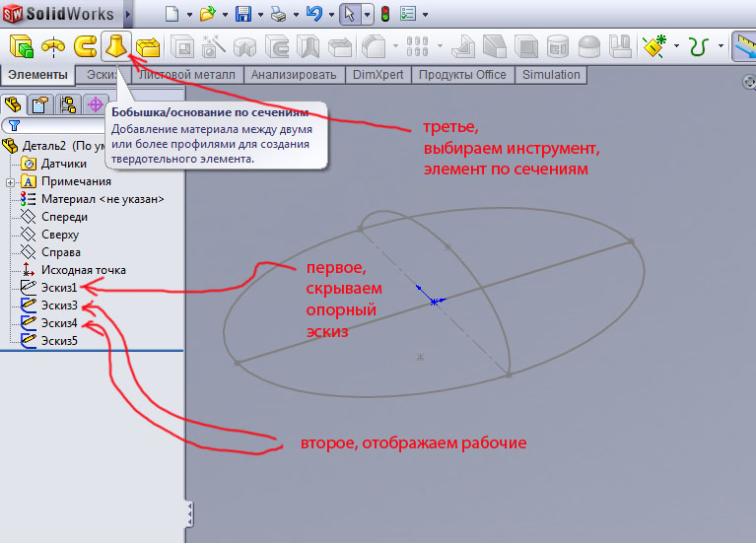Switch to the Листовой металл tab
This screenshot has height=543, width=756.
point(186,75)
